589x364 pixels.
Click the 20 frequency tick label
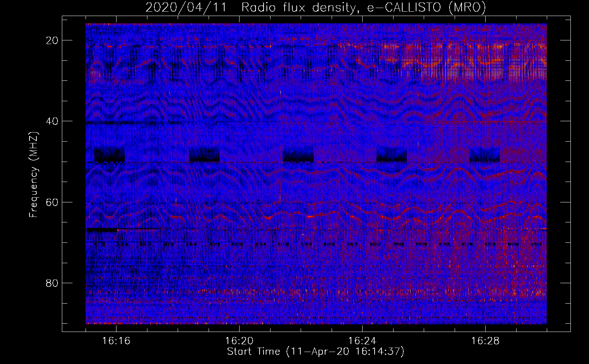tap(52, 40)
